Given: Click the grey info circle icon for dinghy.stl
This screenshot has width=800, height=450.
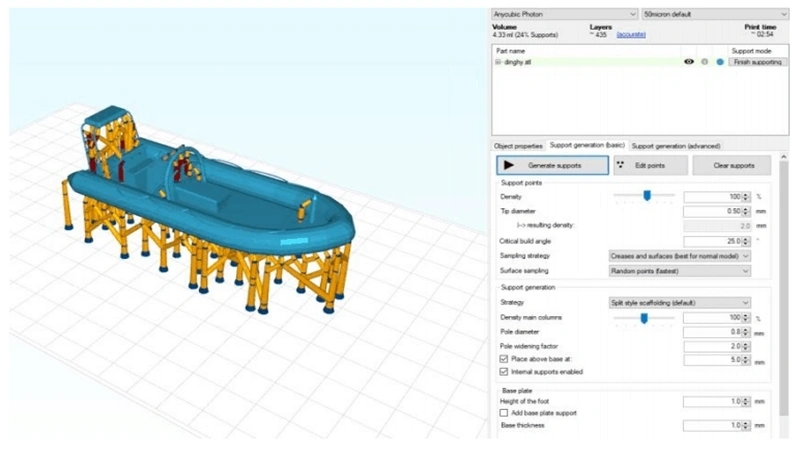Looking at the screenshot, I should 705,62.
